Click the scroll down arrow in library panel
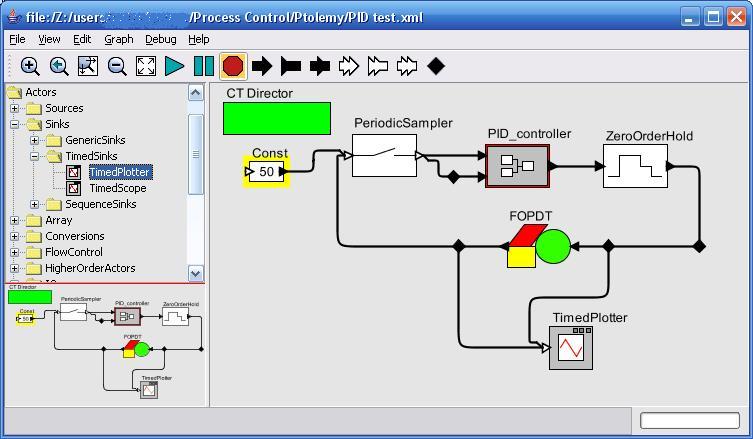Viewport: 753px width, 439px height. point(195,273)
